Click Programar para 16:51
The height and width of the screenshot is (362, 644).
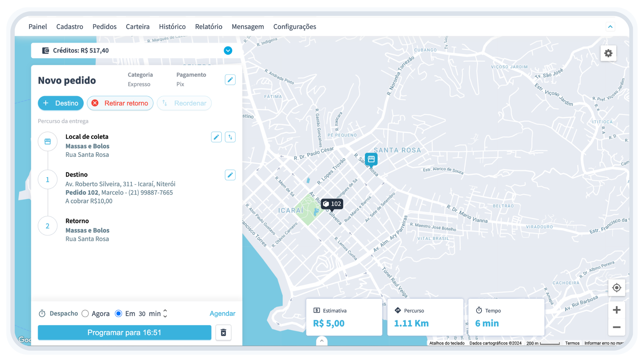coord(124,333)
